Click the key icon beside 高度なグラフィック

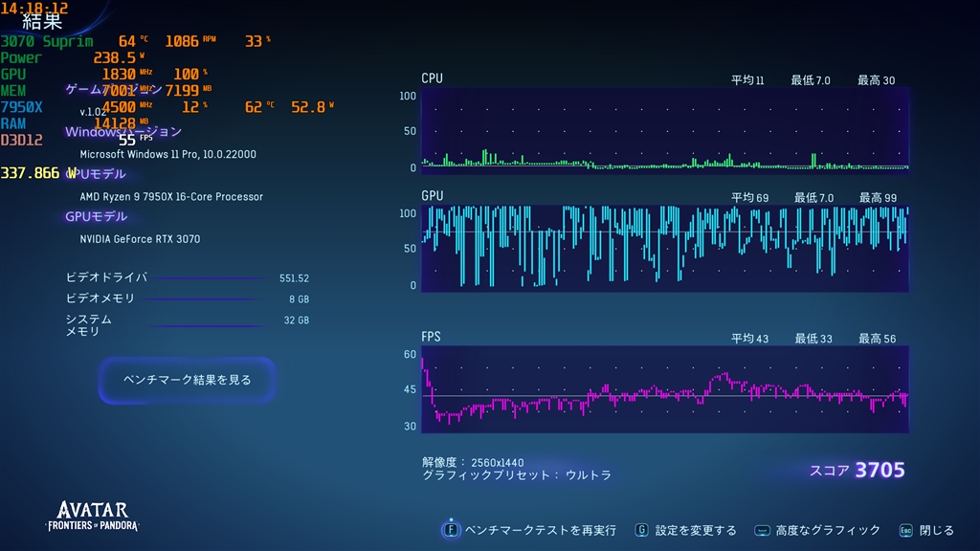(x=762, y=530)
